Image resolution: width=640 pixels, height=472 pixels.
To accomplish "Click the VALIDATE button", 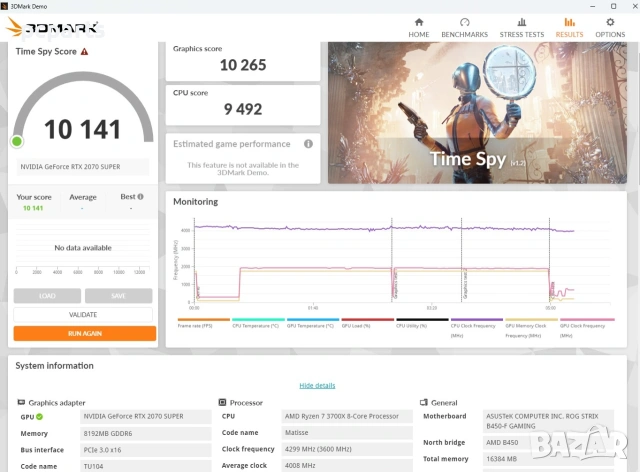I will [x=83, y=314].
